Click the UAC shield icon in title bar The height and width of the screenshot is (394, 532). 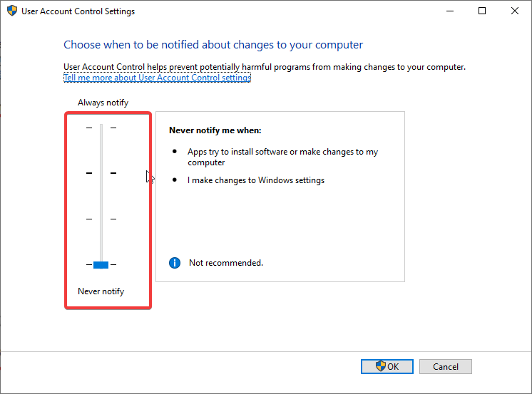tap(12, 11)
